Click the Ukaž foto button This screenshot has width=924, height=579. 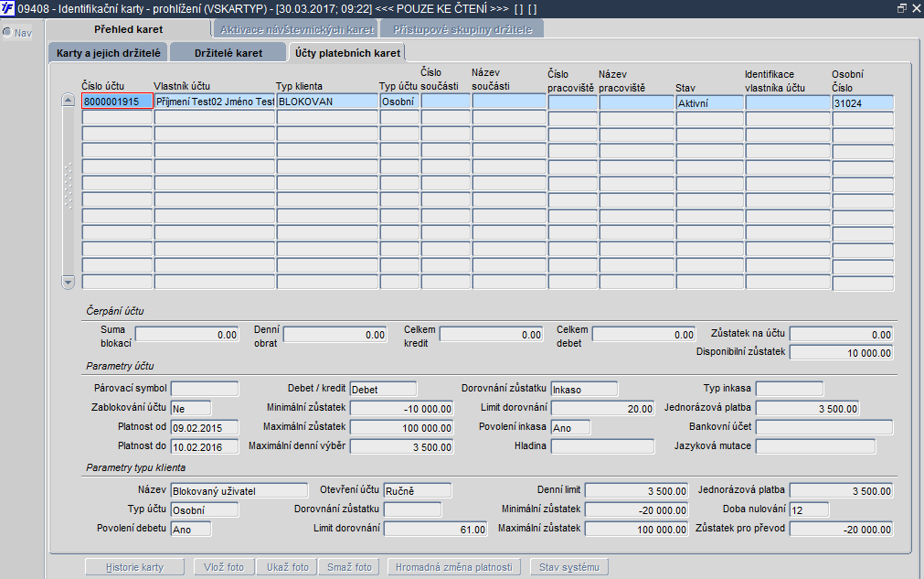point(288,567)
